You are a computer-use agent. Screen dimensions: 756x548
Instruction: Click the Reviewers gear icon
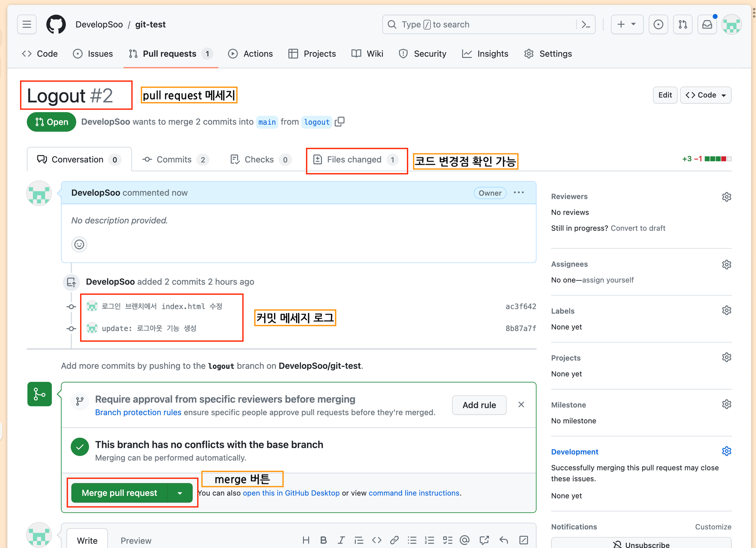click(x=726, y=197)
